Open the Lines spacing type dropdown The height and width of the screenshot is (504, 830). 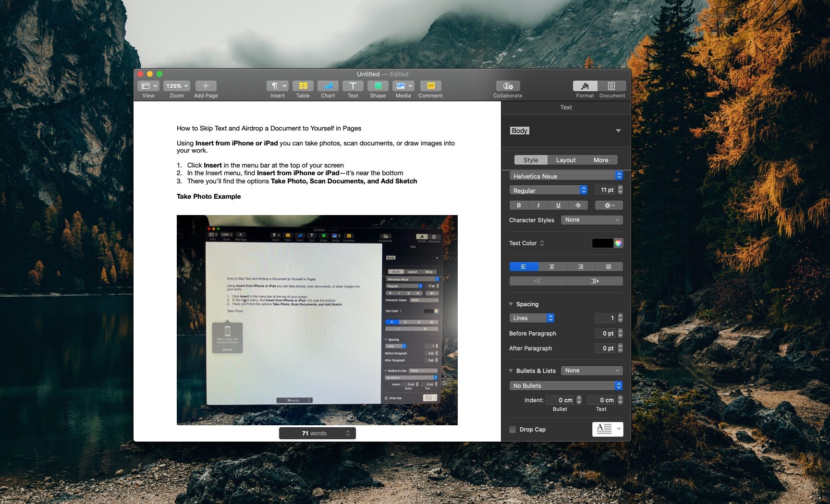[x=532, y=318]
